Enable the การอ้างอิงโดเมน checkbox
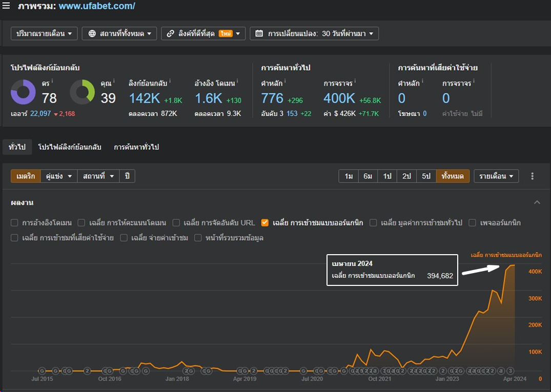551x392 pixels. (x=14, y=223)
